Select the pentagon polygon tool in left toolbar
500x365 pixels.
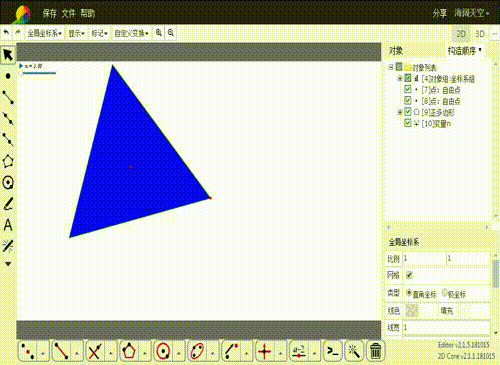click(8, 161)
